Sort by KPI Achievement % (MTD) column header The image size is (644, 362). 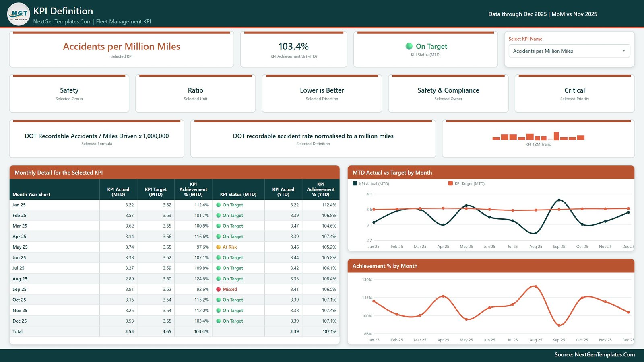coord(193,189)
